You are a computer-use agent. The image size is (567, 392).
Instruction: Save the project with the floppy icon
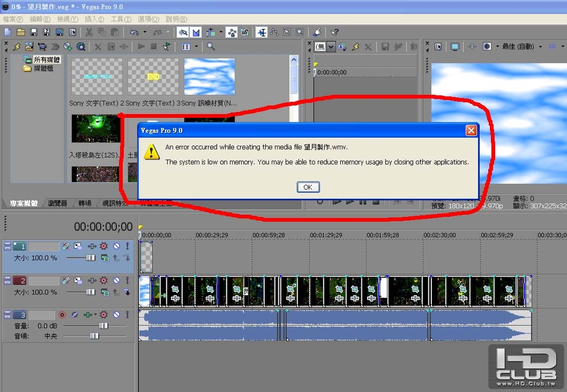point(34,32)
